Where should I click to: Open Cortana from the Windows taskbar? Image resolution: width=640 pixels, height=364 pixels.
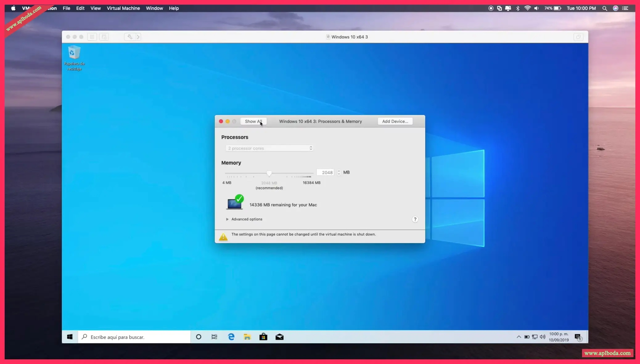pyautogui.click(x=199, y=337)
